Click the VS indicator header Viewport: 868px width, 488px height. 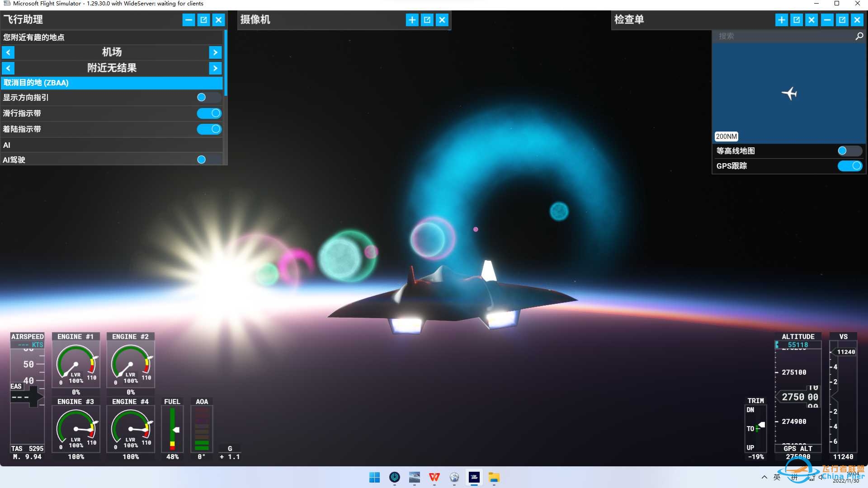click(843, 337)
